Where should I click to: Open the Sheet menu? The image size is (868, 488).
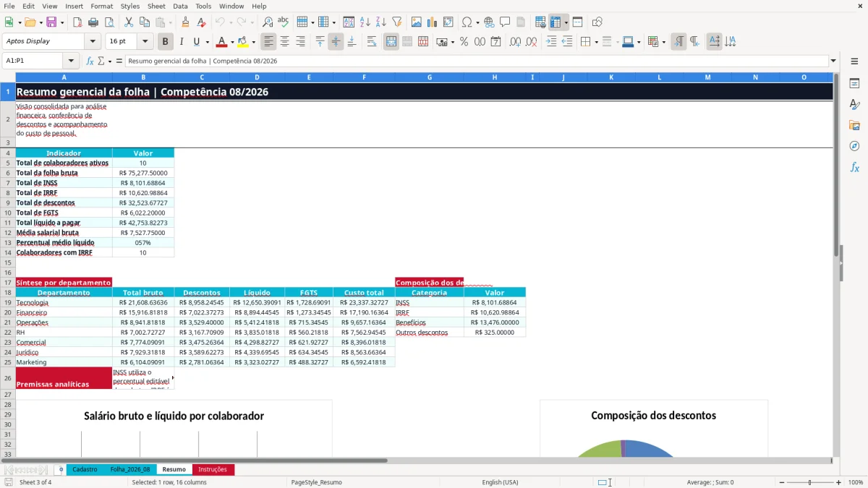(x=156, y=6)
